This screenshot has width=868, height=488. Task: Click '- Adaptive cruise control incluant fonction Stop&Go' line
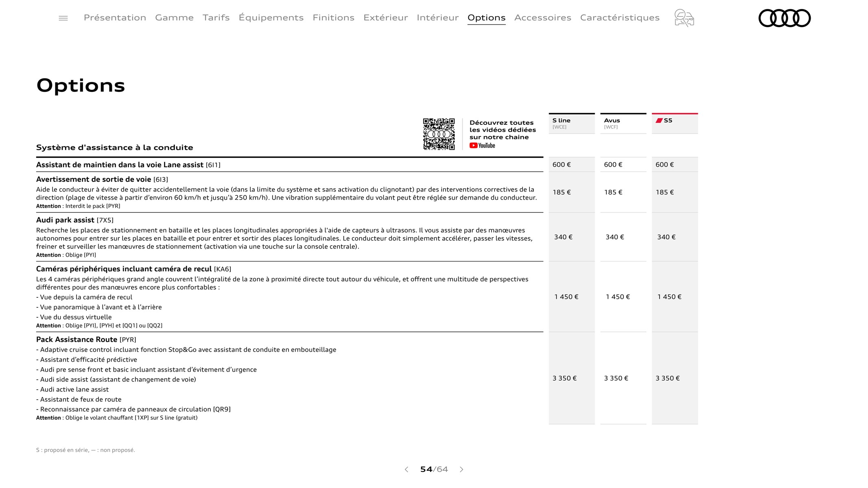point(186,350)
